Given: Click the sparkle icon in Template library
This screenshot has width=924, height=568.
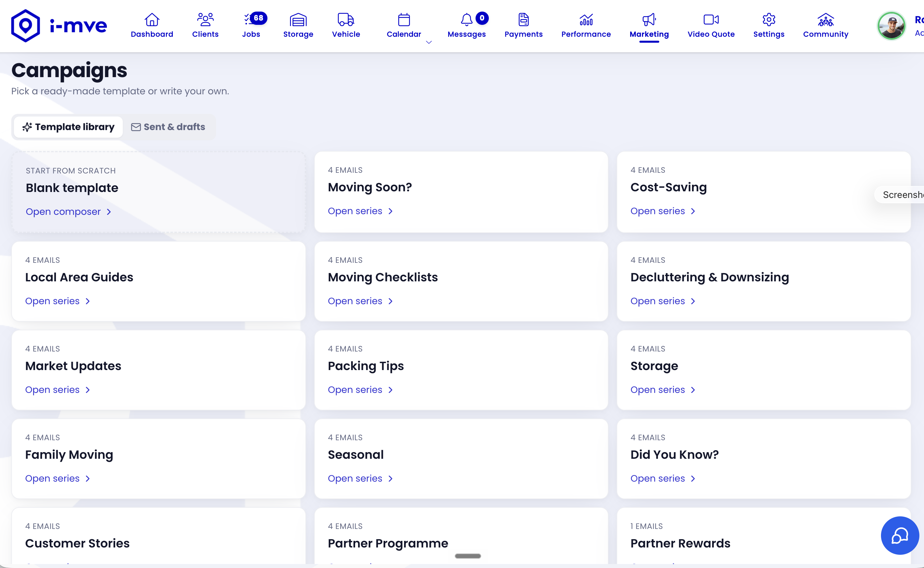Looking at the screenshot, I should (x=27, y=127).
